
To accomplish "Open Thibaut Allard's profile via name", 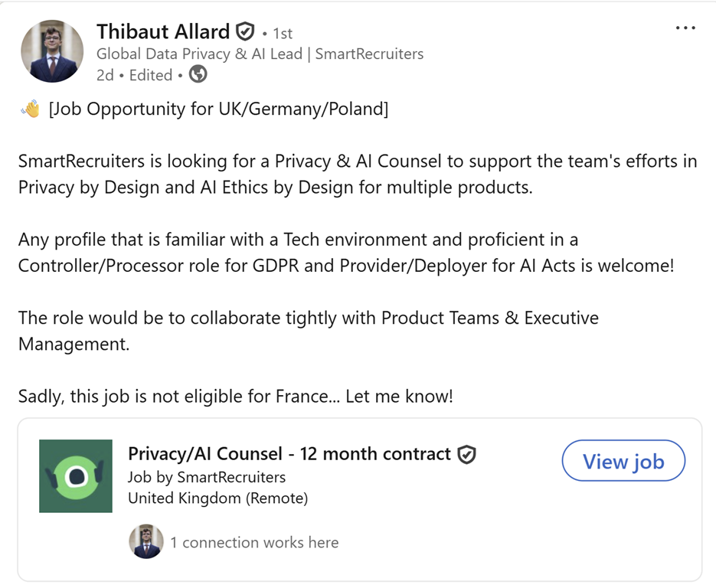I will pyautogui.click(x=163, y=31).
